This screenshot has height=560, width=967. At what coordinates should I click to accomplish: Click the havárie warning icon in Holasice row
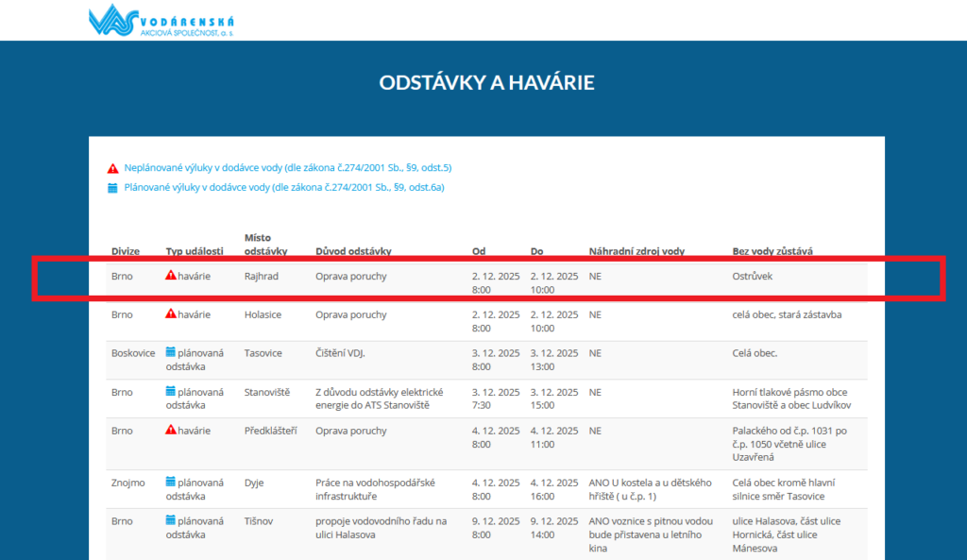(x=171, y=314)
